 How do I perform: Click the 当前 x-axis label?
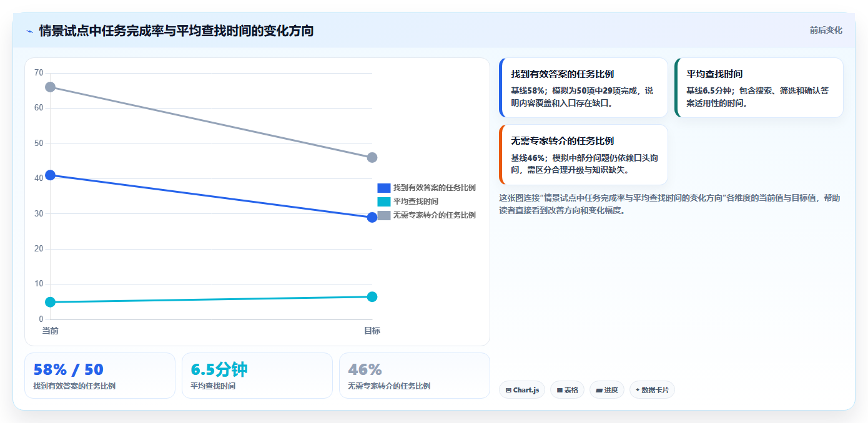pyautogui.click(x=50, y=331)
